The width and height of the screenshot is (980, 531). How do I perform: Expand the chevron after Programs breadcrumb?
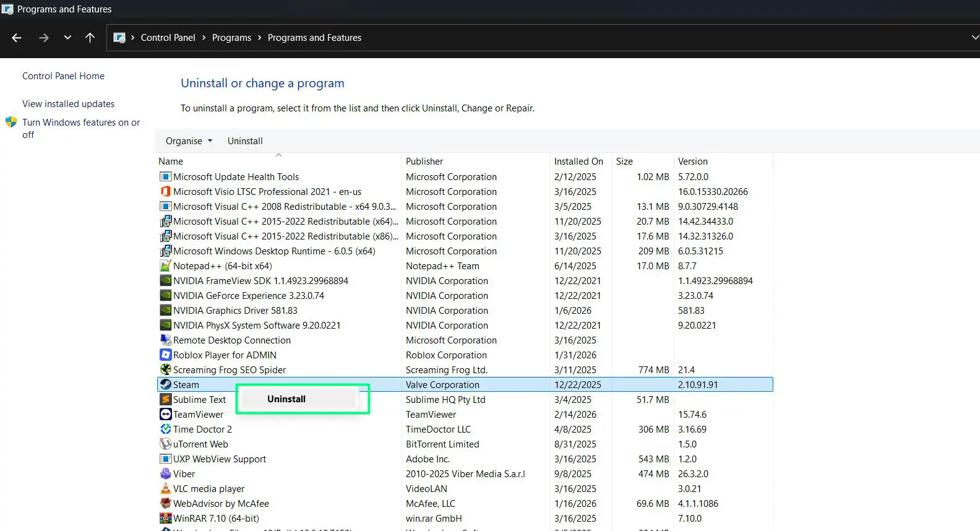click(x=259, y=38)
